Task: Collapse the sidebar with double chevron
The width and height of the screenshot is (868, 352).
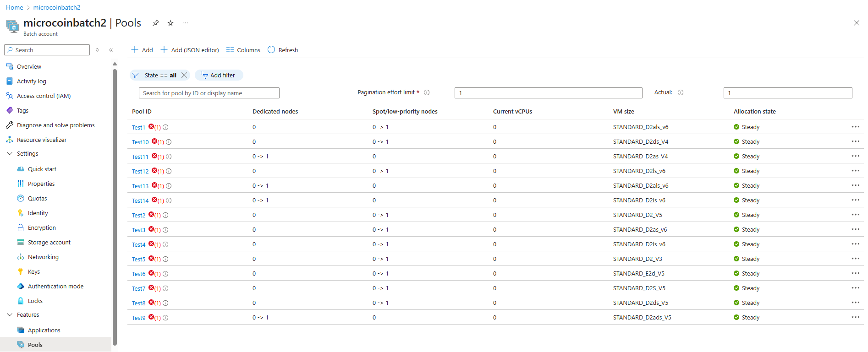Action: [x=111, y=50]
